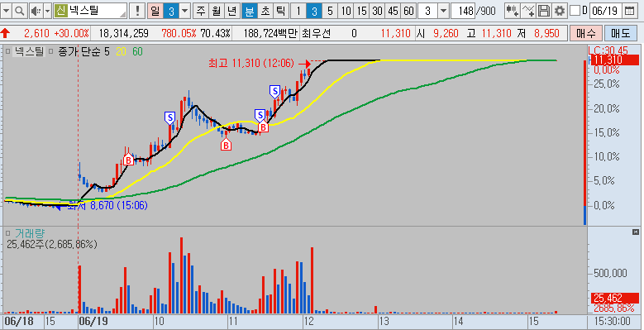Image resolution: width=644 pixels, height=330 pixels.
Task: Toggle the D checkbox
Action: (x=575, y=11)
